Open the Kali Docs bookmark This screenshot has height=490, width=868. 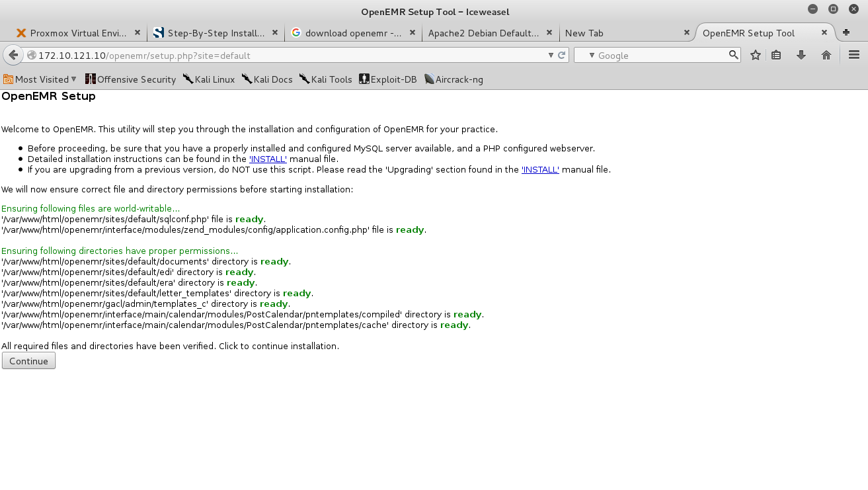267,79
